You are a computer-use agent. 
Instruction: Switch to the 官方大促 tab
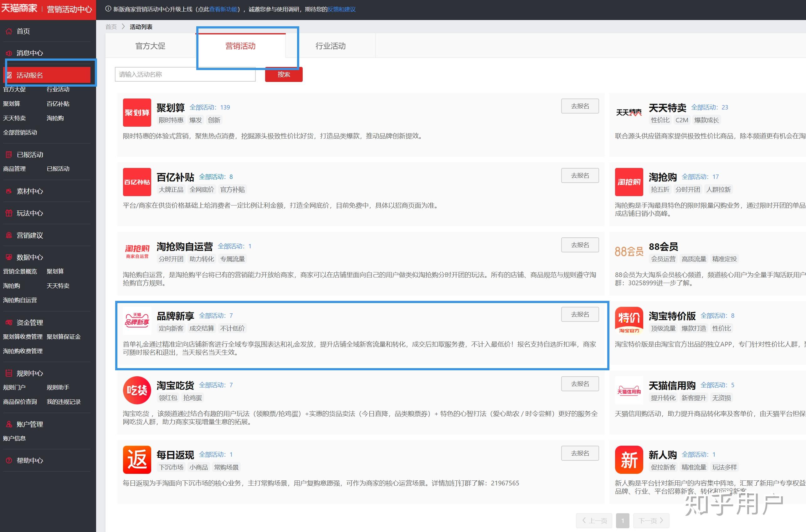(x=151, y=46)
